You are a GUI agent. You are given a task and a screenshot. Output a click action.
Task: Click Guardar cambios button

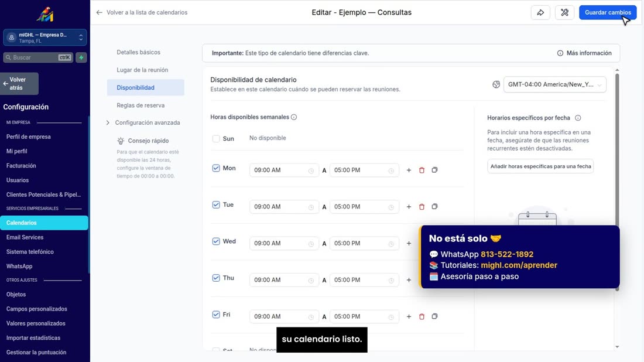(608, 12)
